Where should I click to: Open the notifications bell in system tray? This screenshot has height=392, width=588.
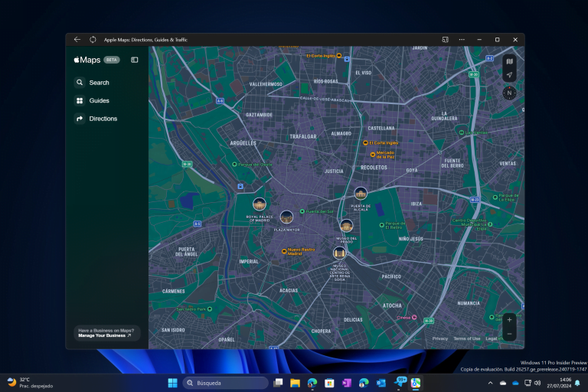[577, 383]
